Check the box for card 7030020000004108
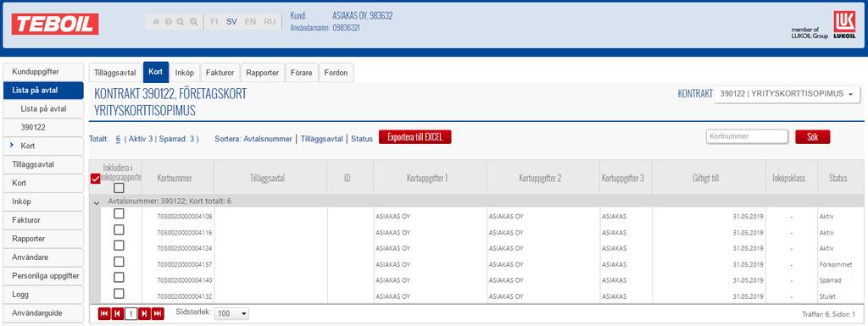The image size is (868, 326). [119, 213]
